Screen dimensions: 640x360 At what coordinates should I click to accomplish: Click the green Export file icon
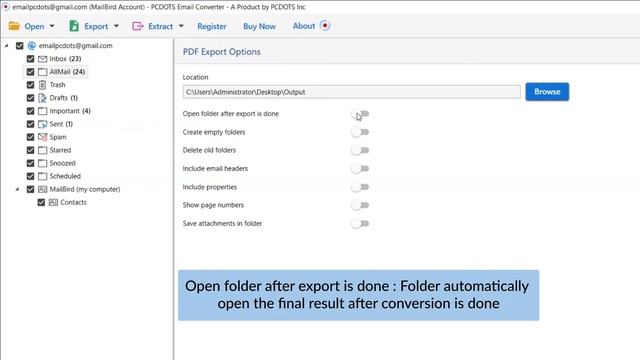(74, 26)
